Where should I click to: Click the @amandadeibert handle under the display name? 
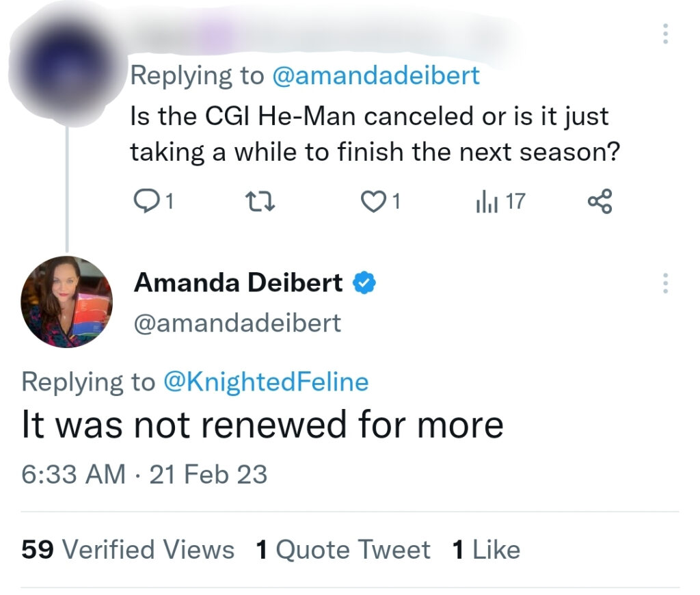point(237,323)
